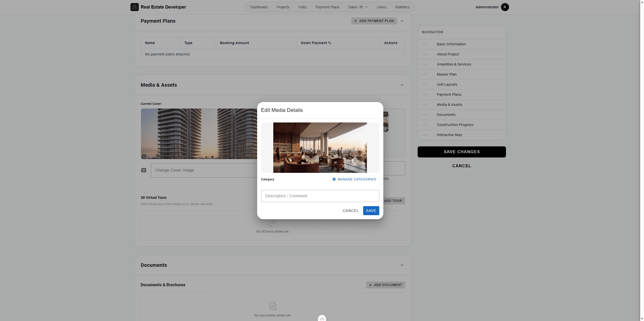The image size is (644, 321).
Task: Click Cancel below Save Changes
Action: click(462, 166)
